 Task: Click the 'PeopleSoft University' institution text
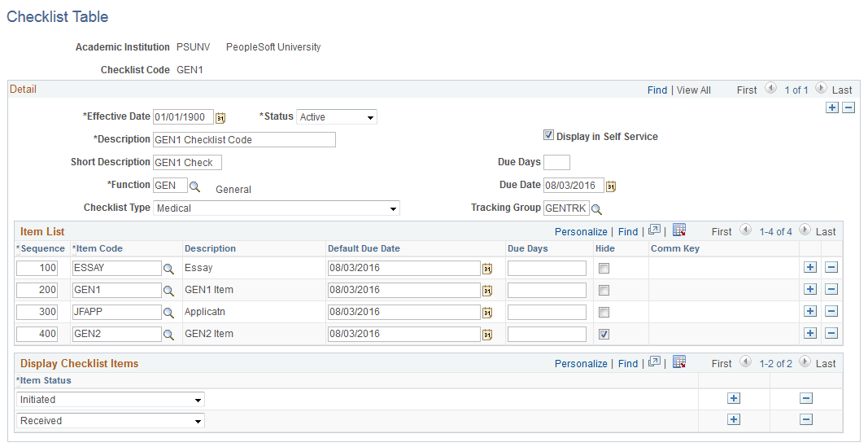(273, 47)
